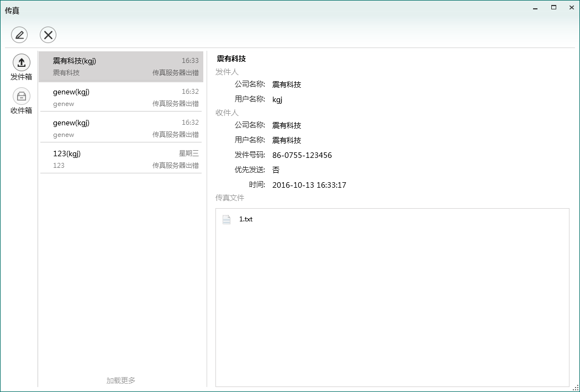Open the outbox upload icon

coord(22,62)
